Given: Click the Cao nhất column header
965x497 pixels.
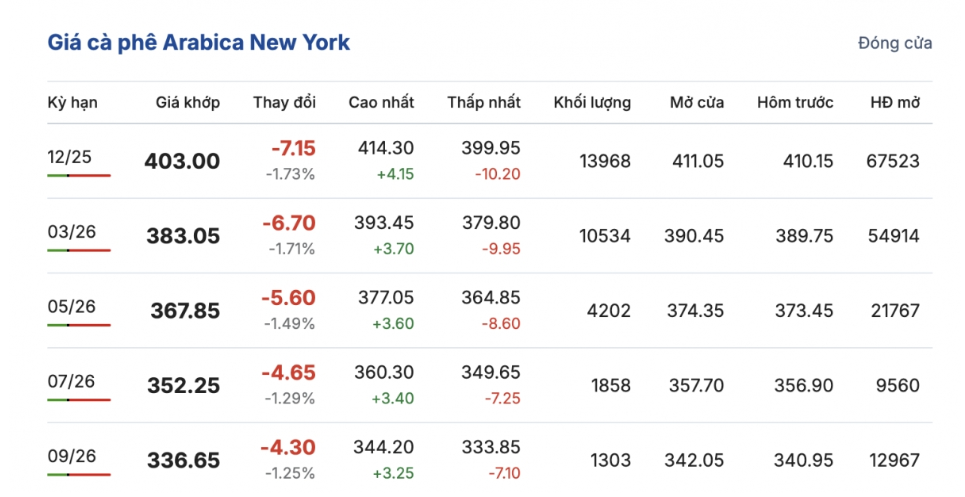Looking at the screenshot, I should [x=381, y=102].
